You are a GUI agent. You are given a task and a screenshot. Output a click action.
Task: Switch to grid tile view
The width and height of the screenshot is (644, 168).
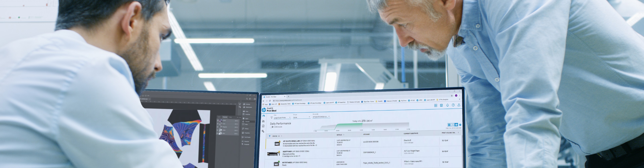pyautogui.click(x=449, y=125)
